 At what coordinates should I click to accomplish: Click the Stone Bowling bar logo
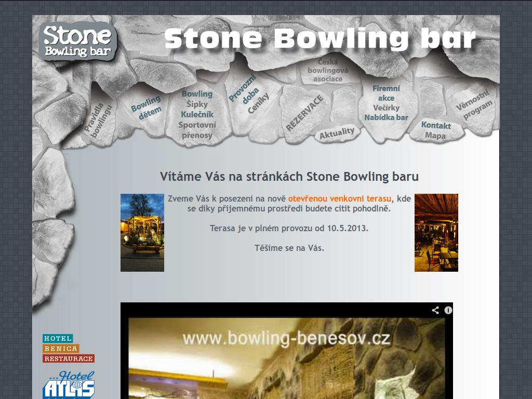(x=78, y=42)
